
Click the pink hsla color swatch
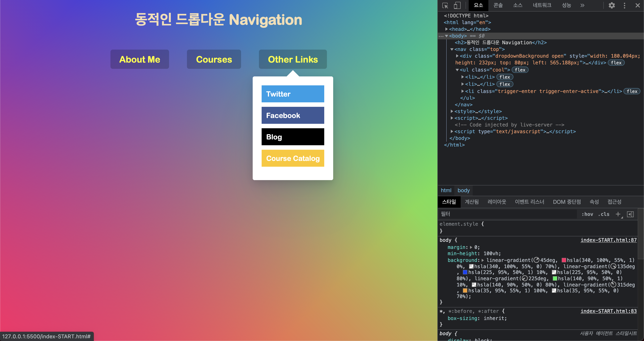coord(564,260)
